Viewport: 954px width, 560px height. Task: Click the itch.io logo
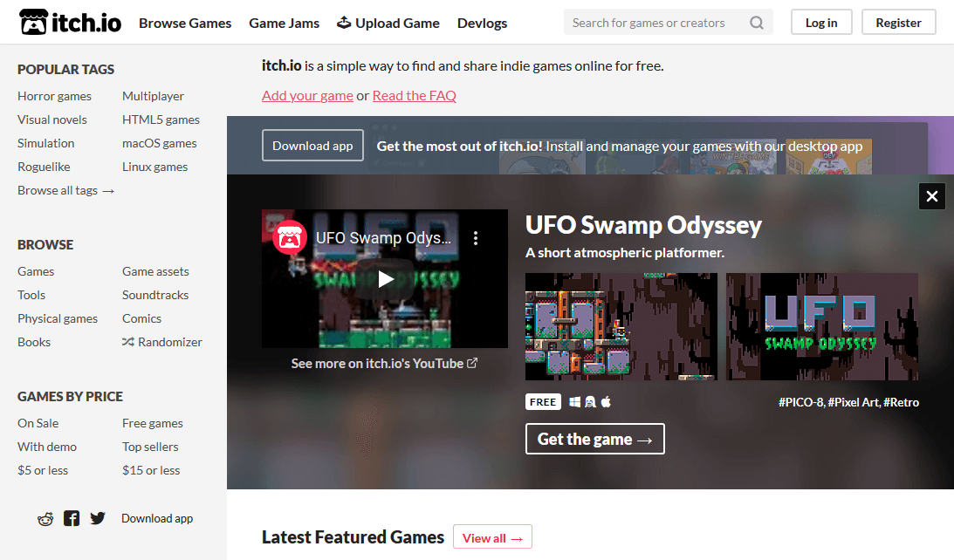point(70,23)
